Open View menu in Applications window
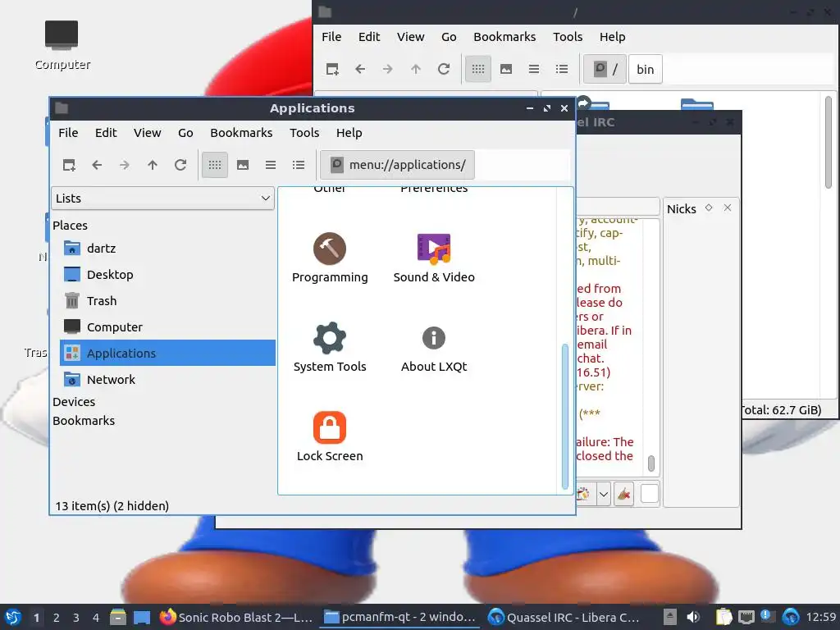 148,133
